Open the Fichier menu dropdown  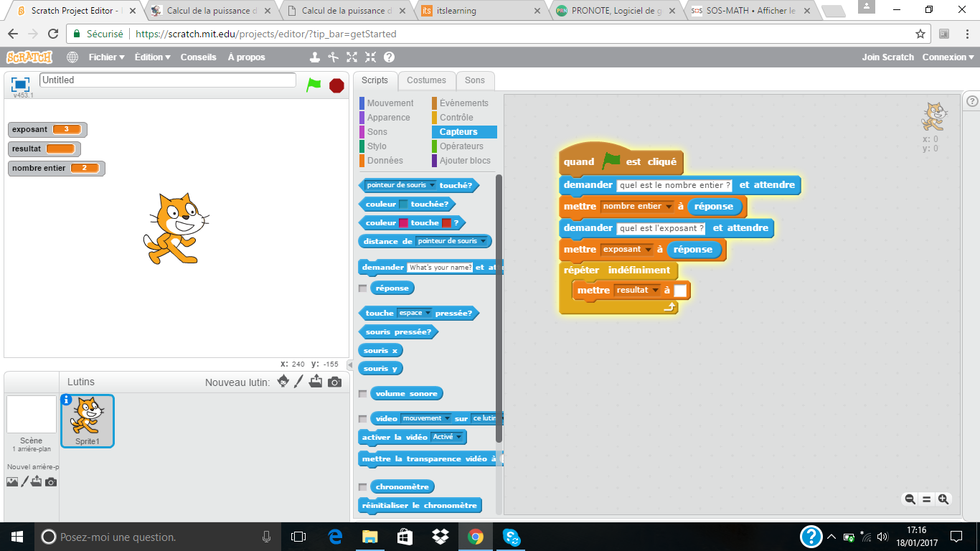[x=106, y=57]
